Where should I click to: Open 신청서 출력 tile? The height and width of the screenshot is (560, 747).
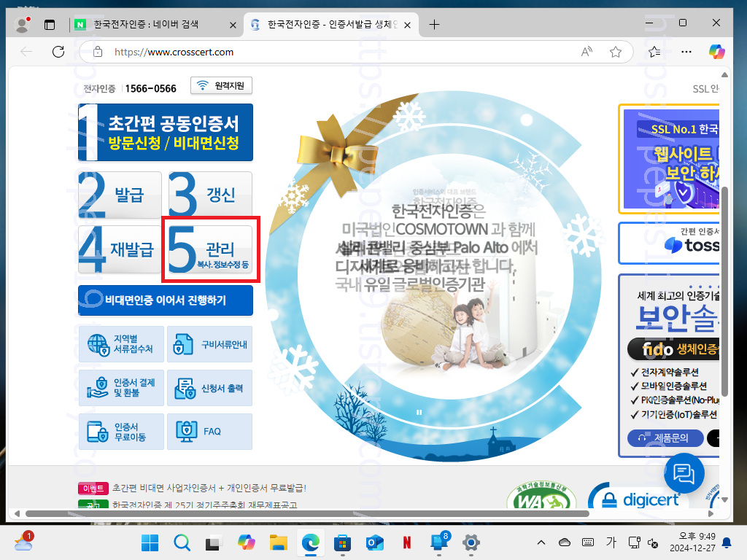tap(209, 388)
